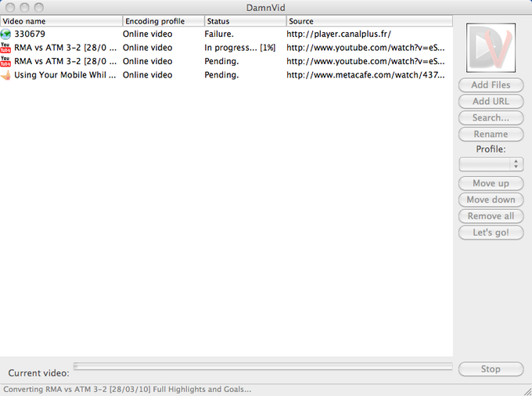Click the window resize grip in the corner
532x396 pixels.
tap(527, 392)
